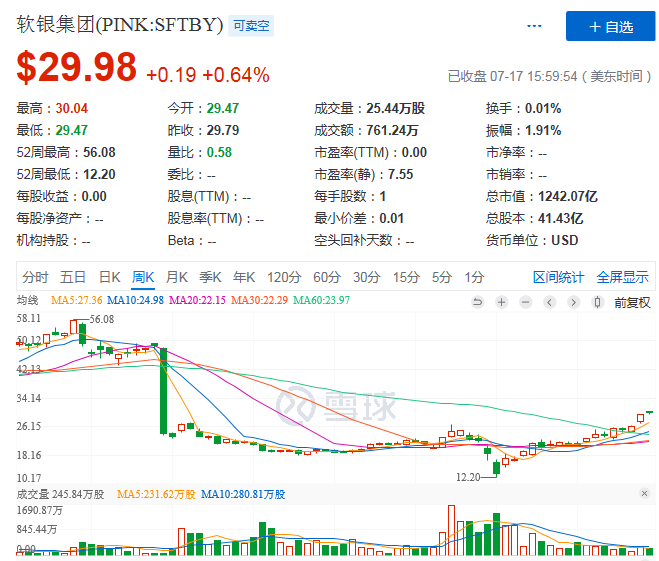
Task: Pick the 1分 interval tab
Action: [x=473, y=277]
